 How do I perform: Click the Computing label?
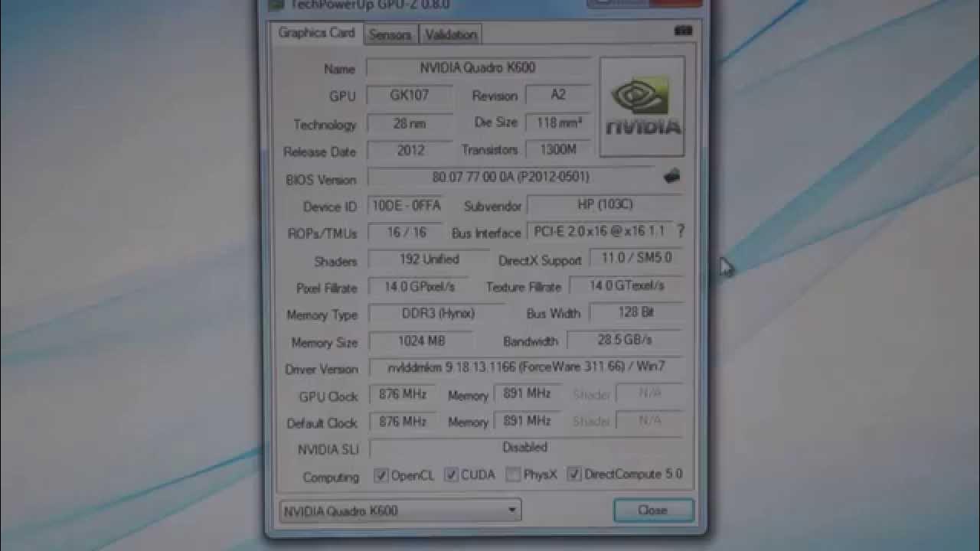tap(331, 477)
